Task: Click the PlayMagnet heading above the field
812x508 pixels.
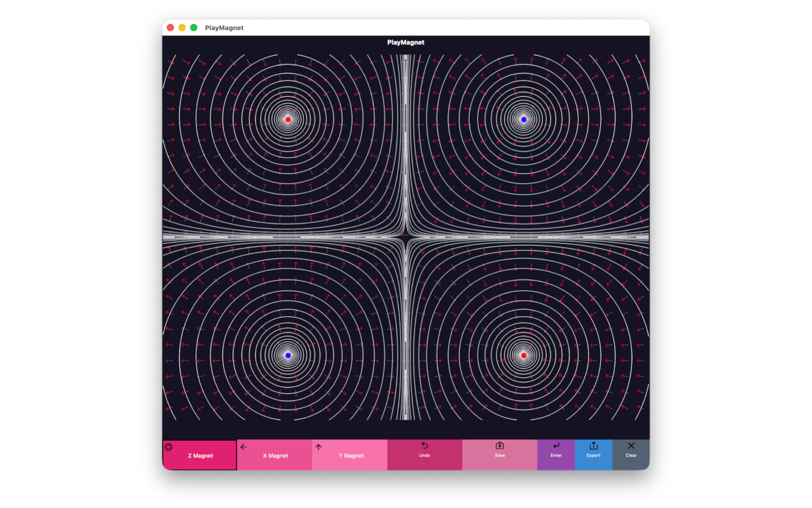Action: (405, 42)
